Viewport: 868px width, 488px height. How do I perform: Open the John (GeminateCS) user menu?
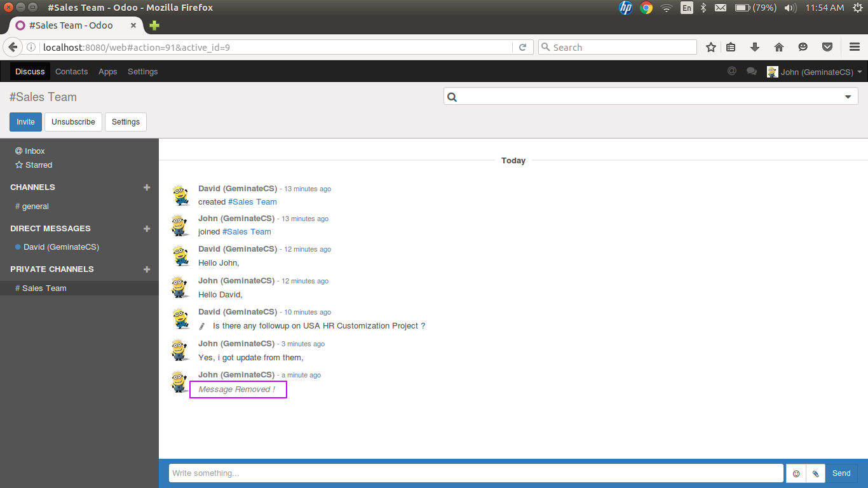(x=815, y=72)
